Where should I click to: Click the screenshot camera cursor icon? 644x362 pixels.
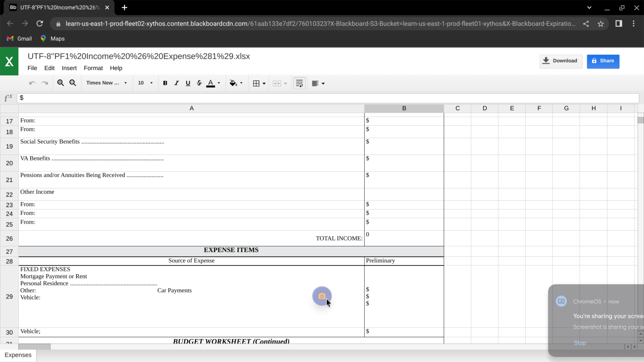(x=322, y=296)
